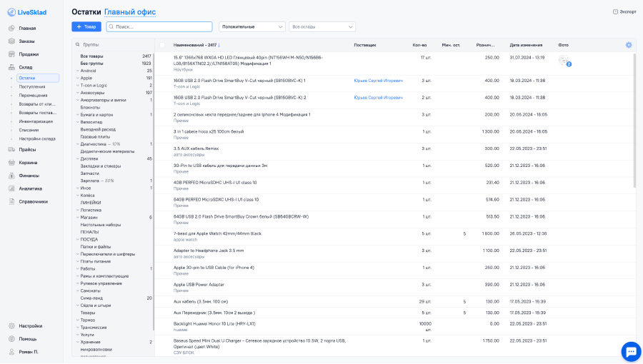This screenshot has width=643, height=364.
Task: Go to Поступления submenu
Action: click(x=32, y=87)
